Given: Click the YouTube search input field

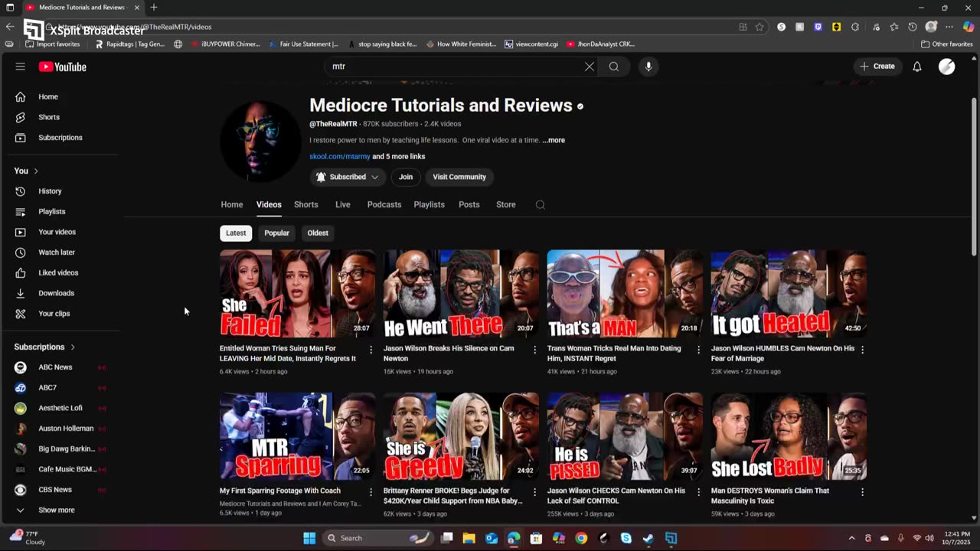Looking at the screenshot, I should (x=456, y=67).
